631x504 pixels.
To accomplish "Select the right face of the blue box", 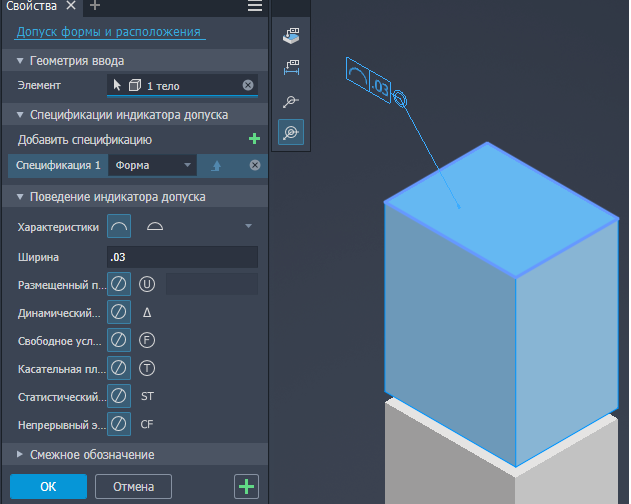I will coord(567,342).
